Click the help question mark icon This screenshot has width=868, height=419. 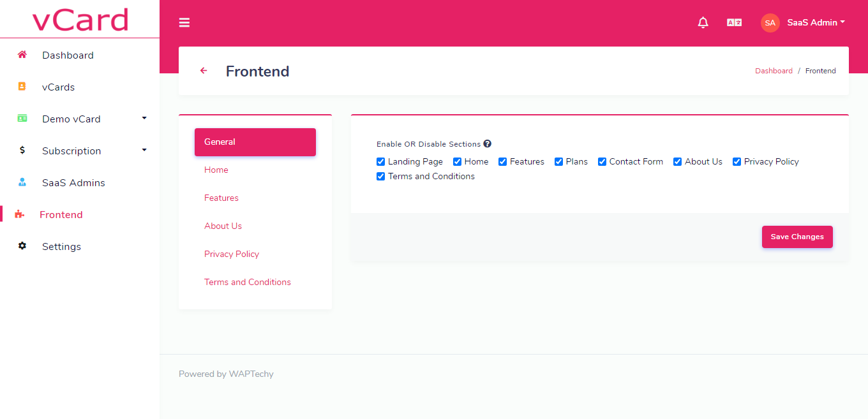coord(488,144)
